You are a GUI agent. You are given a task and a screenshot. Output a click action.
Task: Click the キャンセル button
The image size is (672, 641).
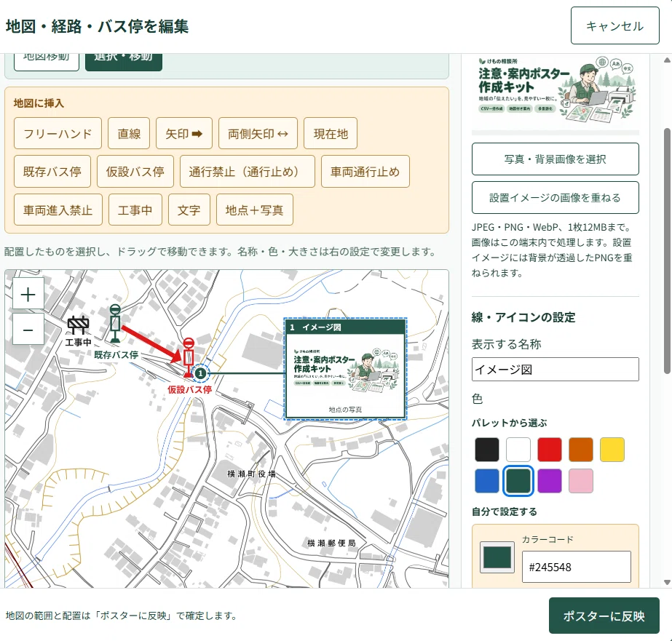click(x=615, y=25)
